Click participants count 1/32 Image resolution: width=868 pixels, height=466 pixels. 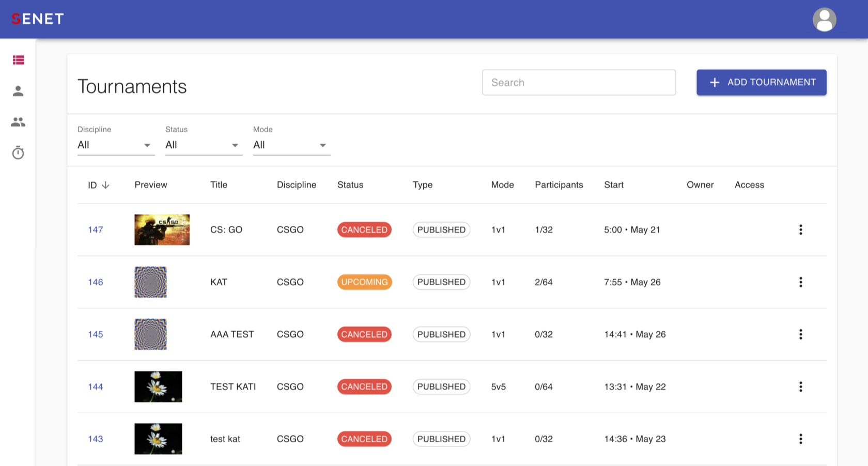(x=544, y=230)
